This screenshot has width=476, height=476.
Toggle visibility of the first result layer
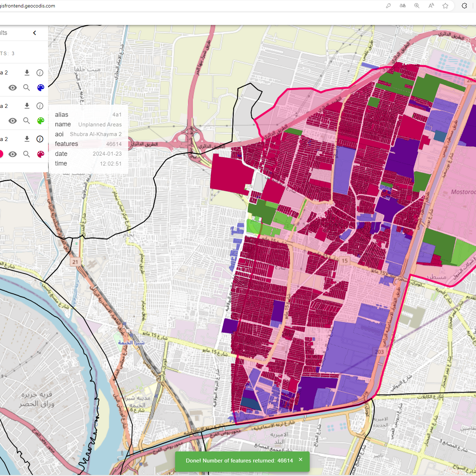tap(12, 88)
